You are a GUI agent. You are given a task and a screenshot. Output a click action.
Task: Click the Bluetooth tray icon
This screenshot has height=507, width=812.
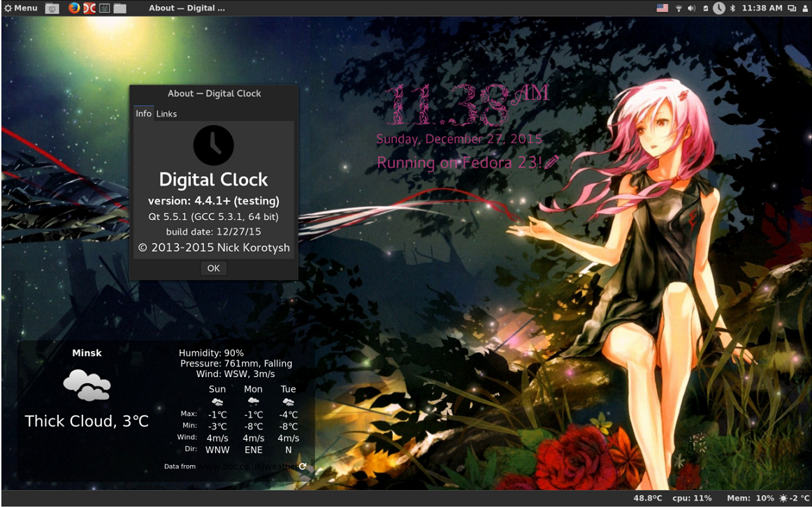coord(733,8)
